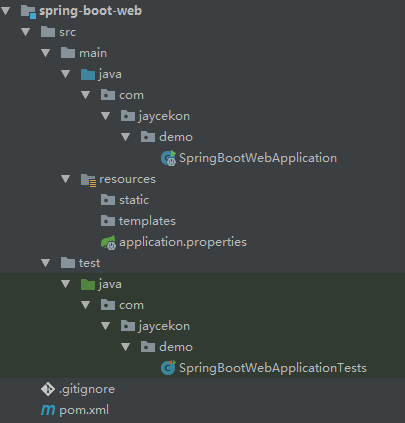Collapse the test folder arrow
This screenshot has height=423, width=405.
(46, 263)
